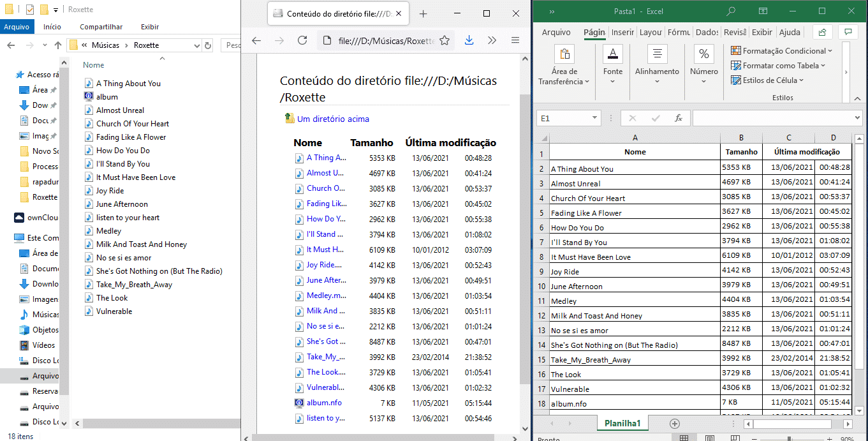This screenshot has width=868, height=441.
Task: Click the ownCloud icon in navigation pane
Action: pyautogui.click(x=19, y=217)
